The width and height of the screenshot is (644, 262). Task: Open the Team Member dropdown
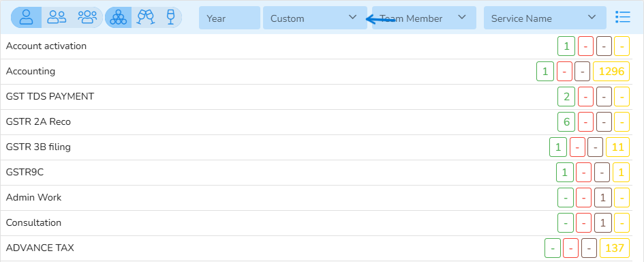[x=425, y=18]
